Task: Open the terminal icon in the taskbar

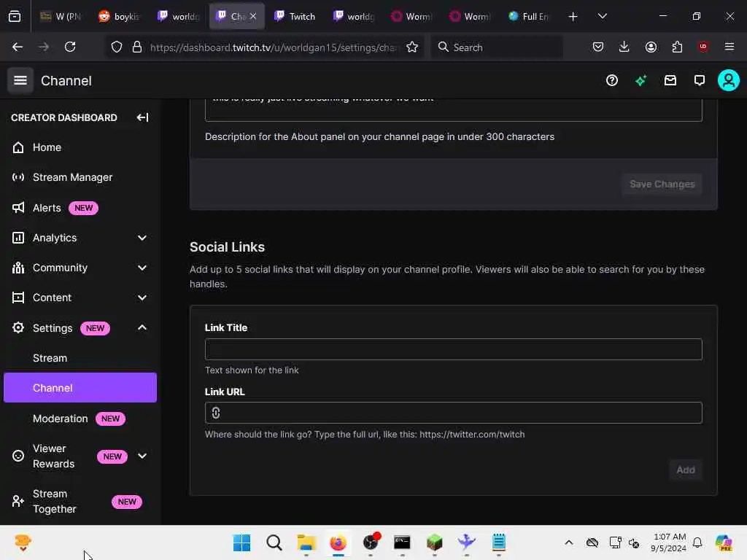Action: pos(402,542)
